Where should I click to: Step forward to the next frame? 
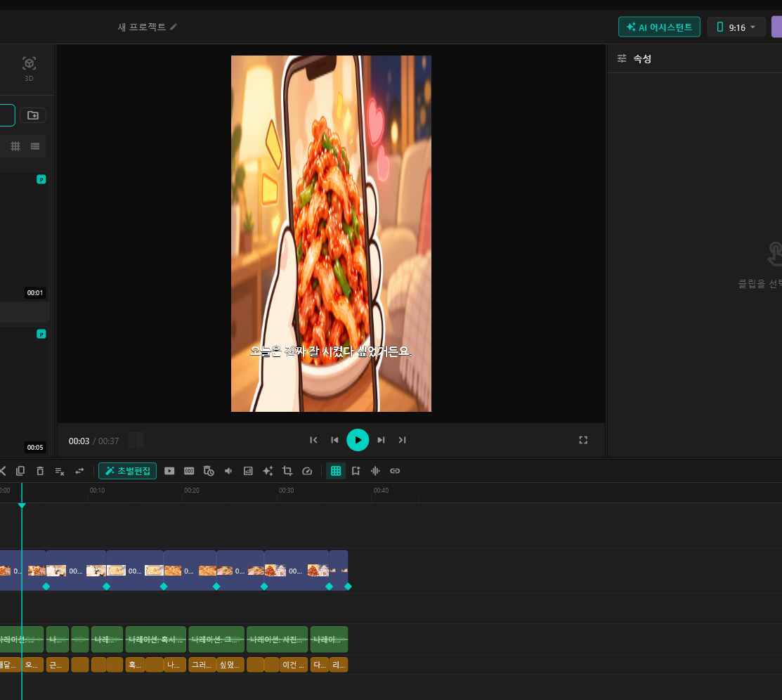(x=381, y=440)
